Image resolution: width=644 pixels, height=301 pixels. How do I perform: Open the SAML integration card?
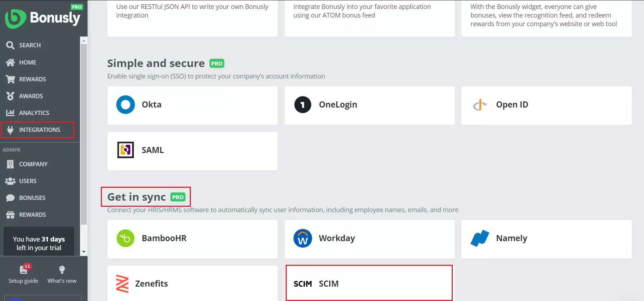192,151
